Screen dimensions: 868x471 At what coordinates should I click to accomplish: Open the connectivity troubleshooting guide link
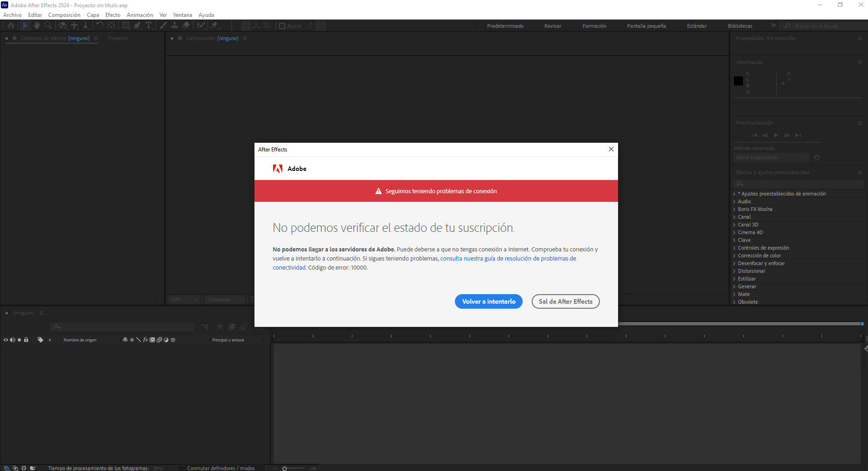pos(508,258)
